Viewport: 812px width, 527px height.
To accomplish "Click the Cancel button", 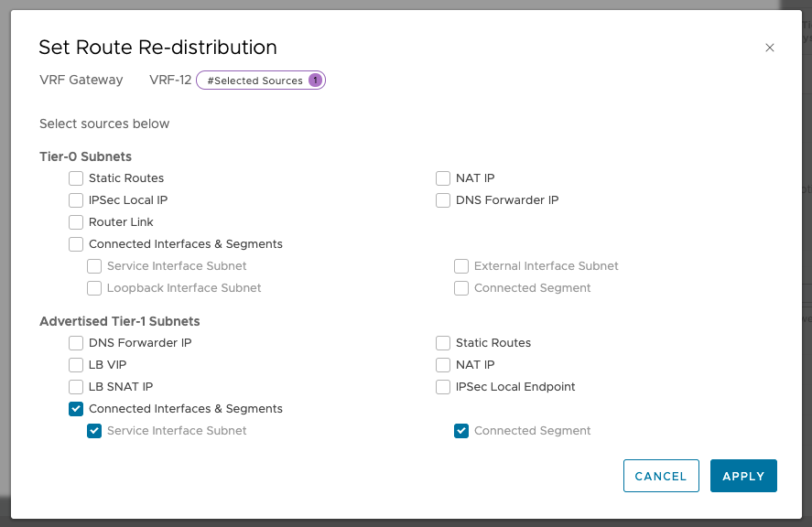I will point(661,476).
